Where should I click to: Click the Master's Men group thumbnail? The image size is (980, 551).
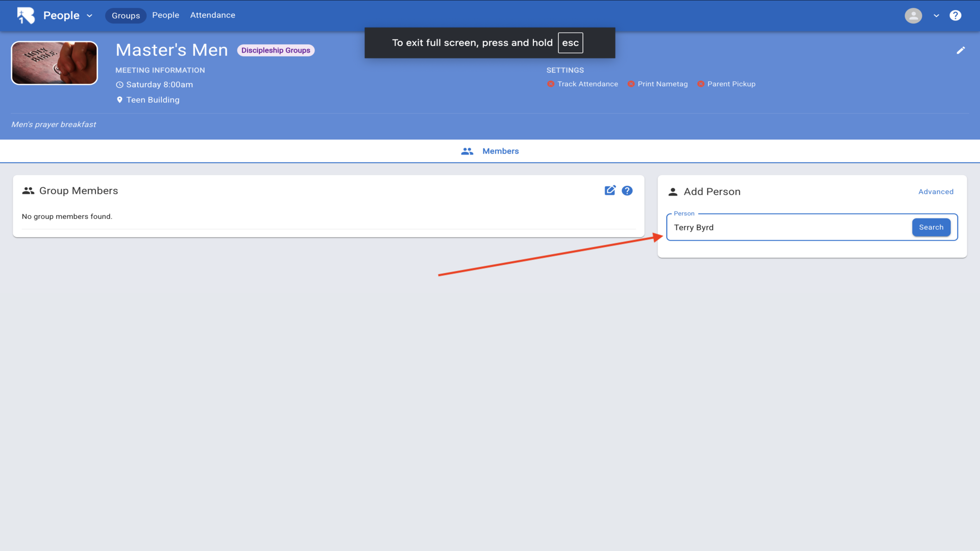[x=55, y=63]
